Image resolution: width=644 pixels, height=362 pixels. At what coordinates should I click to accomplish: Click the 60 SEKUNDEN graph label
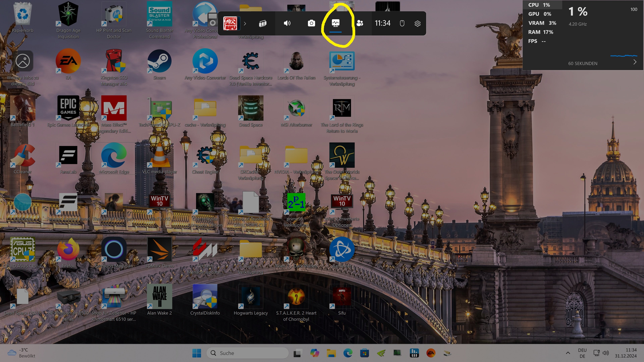pos(583,64)
